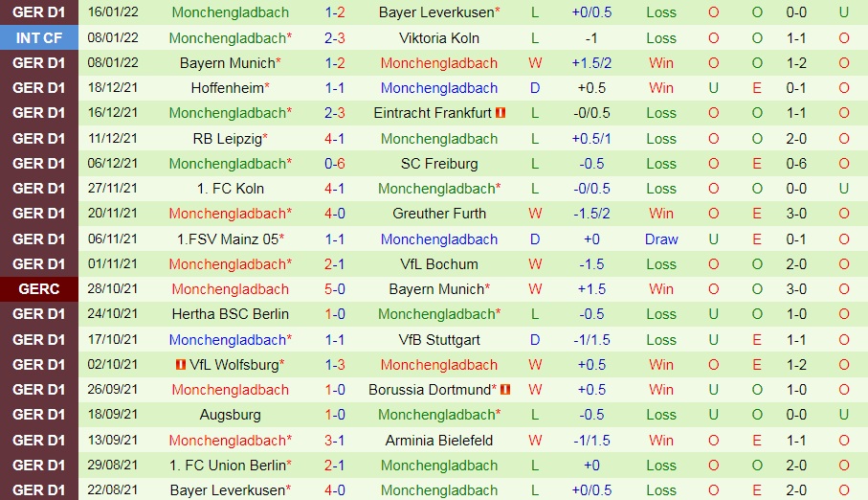Click the 0-6 score against SC Freiburg
The width and height of the screenshot is (868, 500).
click(x=335, y=164)
